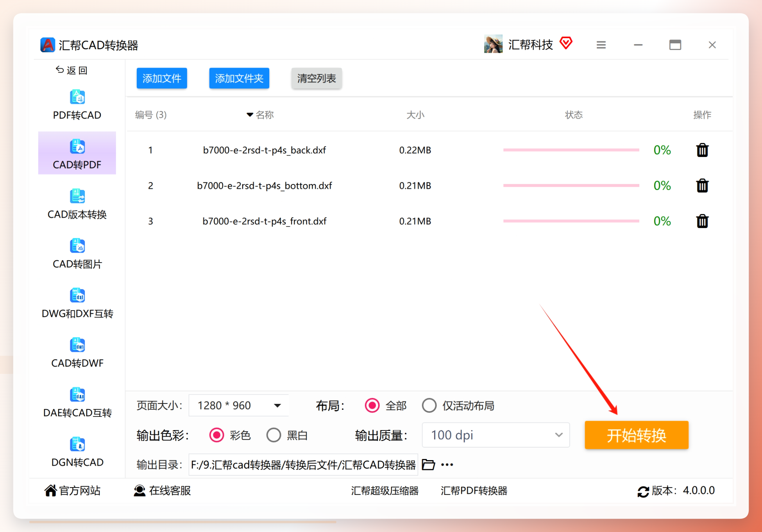Screen dimensions: 762x532
Task: Click the DAE转CAD互转 sidebar icon
Action: click(77, 395)
